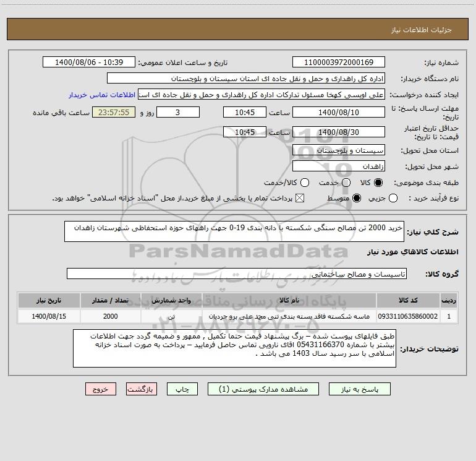Click row number 1 cell

pyautogui.click(x=449, y=316)
